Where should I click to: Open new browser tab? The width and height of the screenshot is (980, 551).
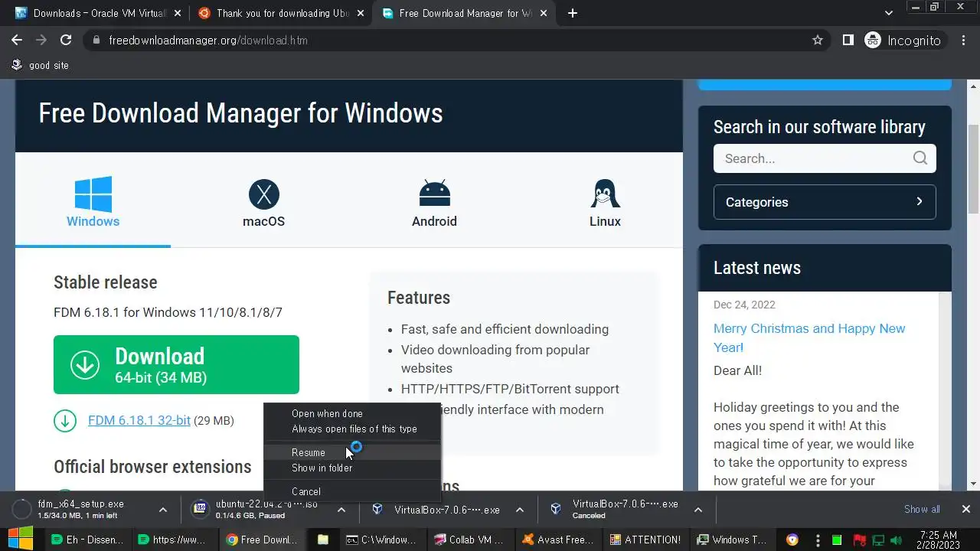pos(573,13)
